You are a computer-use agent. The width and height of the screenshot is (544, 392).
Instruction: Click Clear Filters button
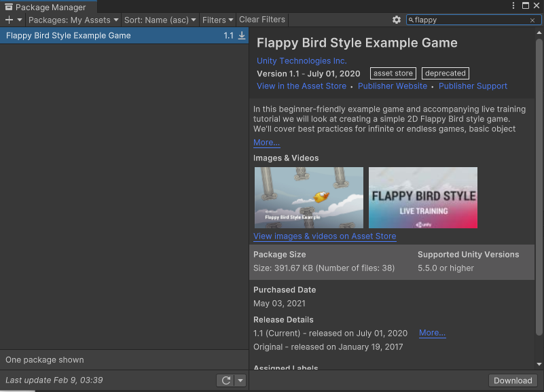coord(262,20)
